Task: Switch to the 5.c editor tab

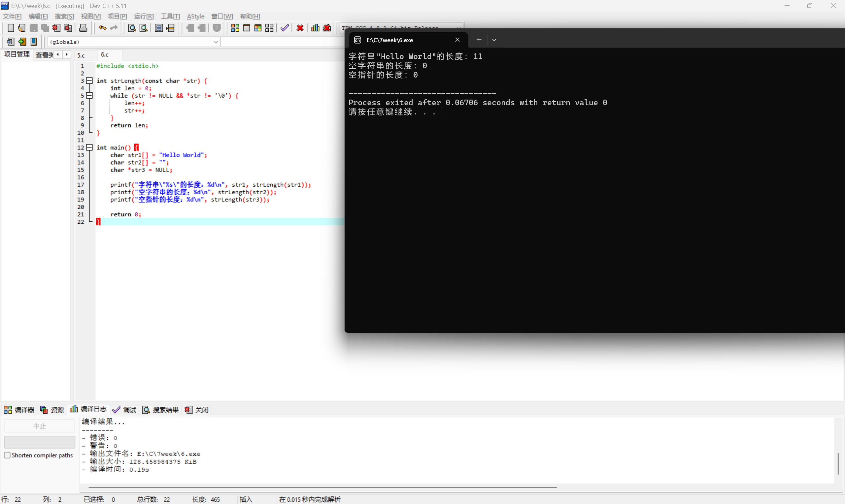Action: click(x=81, y=55)
